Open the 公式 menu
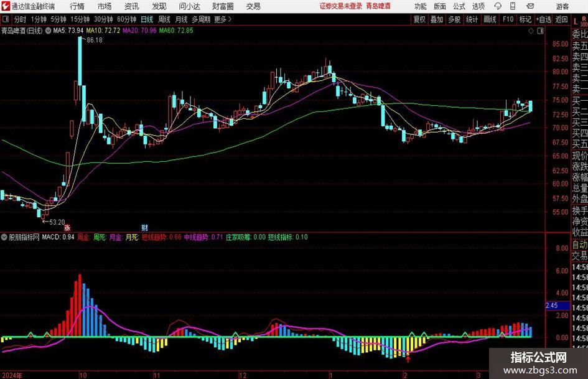 coord(459,6)
